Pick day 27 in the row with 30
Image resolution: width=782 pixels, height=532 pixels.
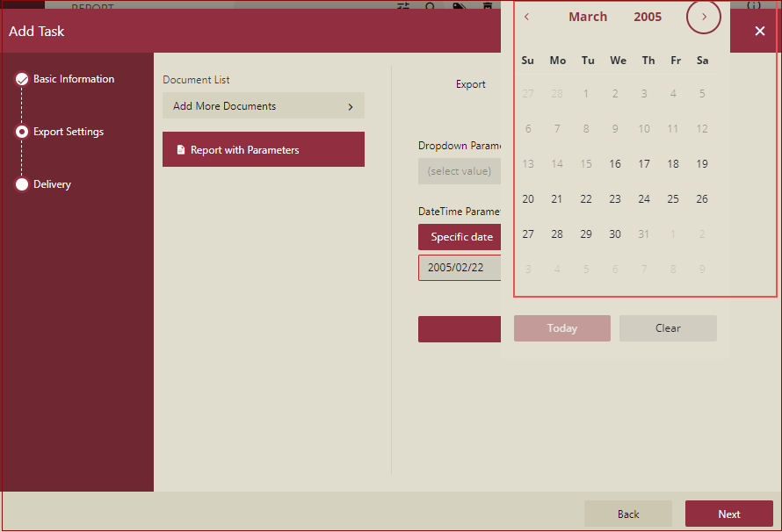pyautogui.click(x=528, y=234)
